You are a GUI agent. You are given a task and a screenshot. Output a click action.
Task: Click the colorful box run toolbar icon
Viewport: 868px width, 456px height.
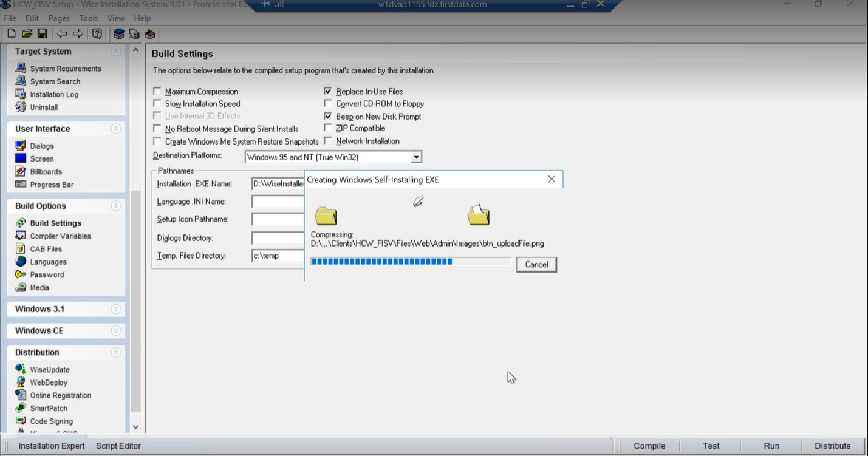(150, 34)
